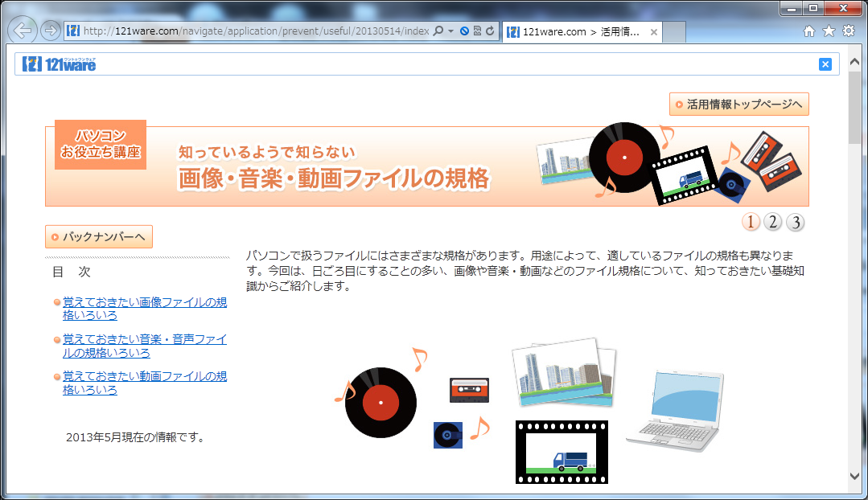Go to page 3 in the pager

[795, 223]
